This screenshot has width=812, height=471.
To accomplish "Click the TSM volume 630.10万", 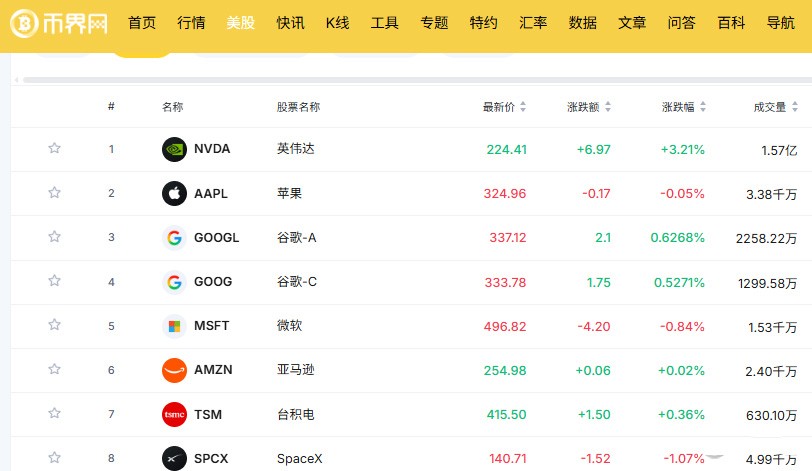I will pyautogui.click(x=771, y=416).
